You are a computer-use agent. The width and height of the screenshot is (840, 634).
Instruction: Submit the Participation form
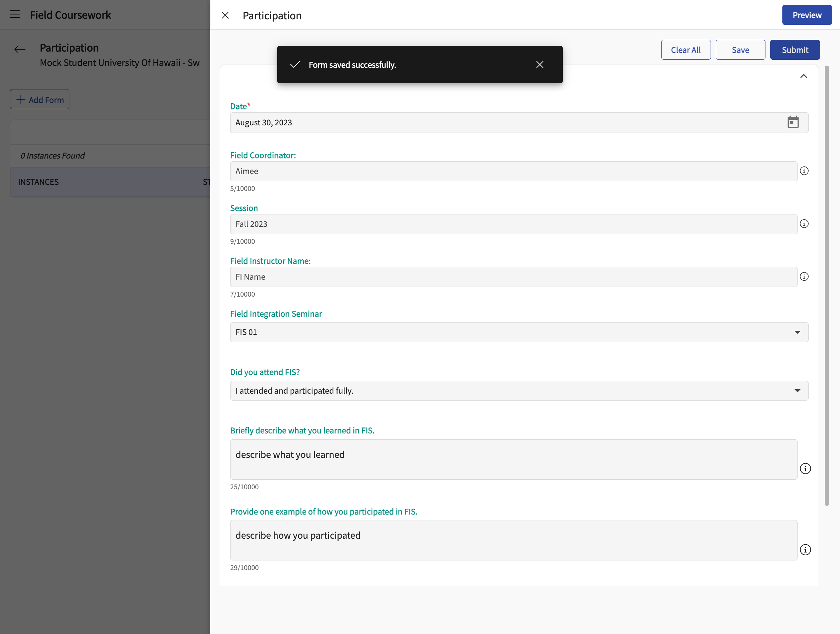tap(795, 50)
